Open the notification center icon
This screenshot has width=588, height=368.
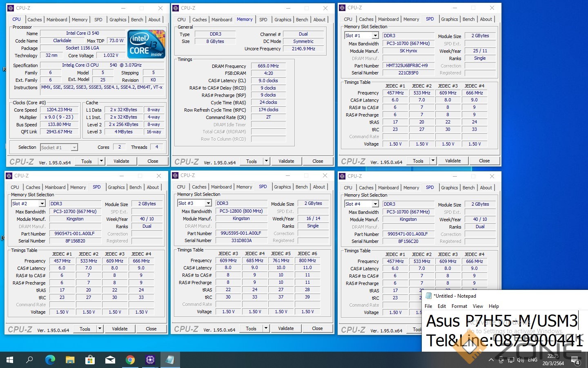coord(575,360)
